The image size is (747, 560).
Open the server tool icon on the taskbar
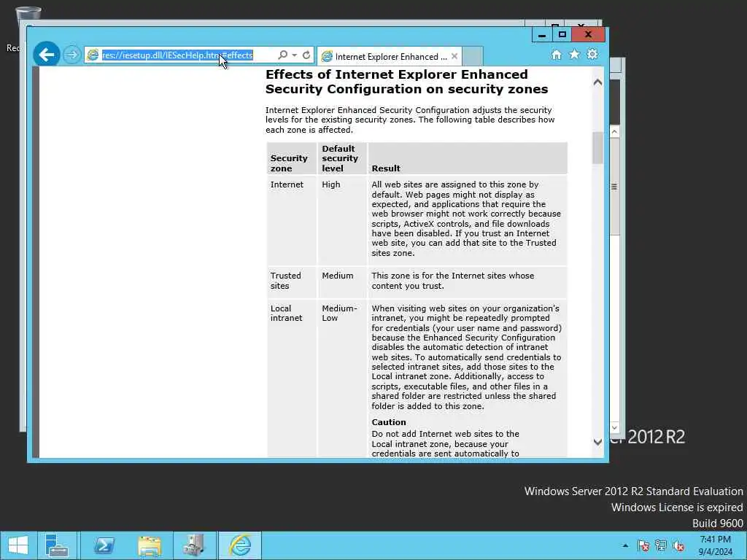coord(194,545)
